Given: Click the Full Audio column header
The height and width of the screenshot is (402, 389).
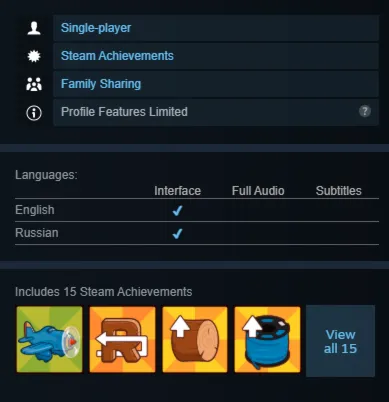Looking at the screenshot, I should (258, 191).
